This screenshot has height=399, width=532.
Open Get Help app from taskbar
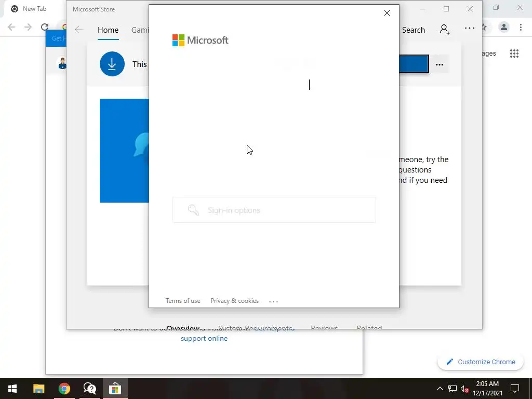click(x=89, y=389)
